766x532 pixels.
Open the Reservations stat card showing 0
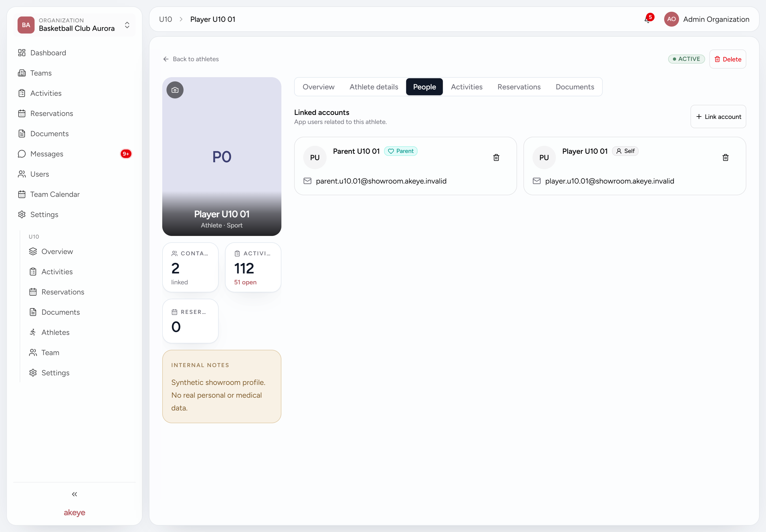[190, 321]
